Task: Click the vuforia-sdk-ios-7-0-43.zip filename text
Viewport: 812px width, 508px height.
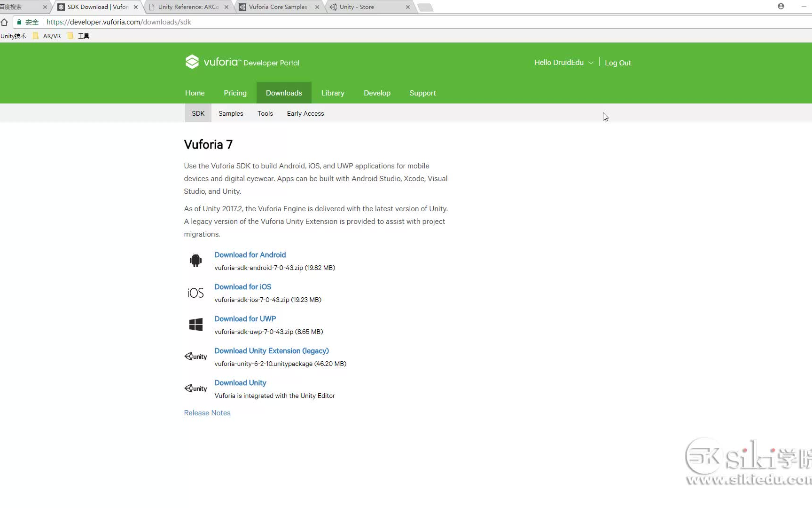Action: pyautogui.click(x=251, y=300)
